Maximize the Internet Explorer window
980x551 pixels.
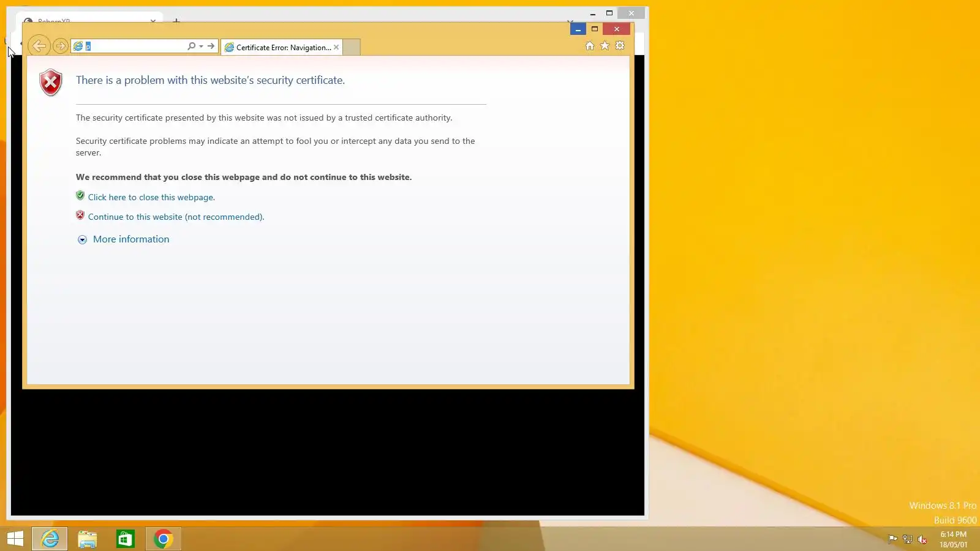tap(595, 29)
